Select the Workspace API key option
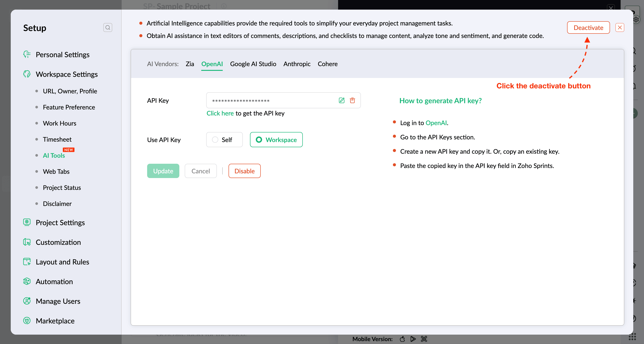 coord(276,140)
